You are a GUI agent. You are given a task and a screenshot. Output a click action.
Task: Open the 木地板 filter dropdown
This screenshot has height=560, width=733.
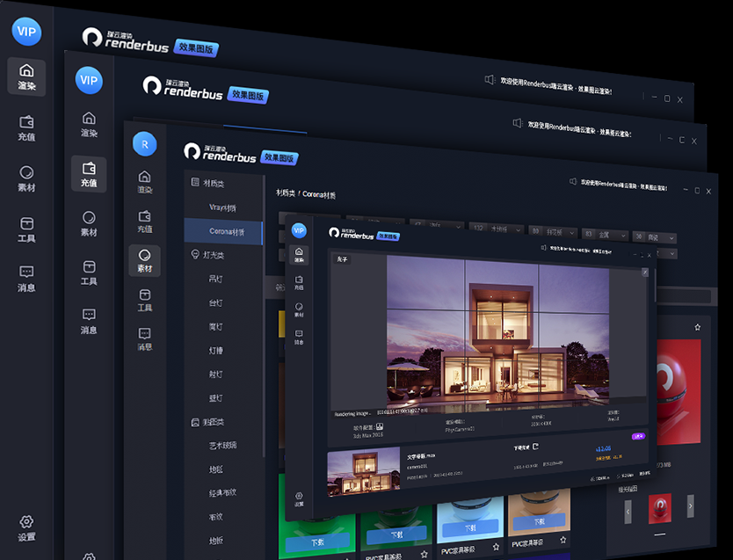[497, 229]
